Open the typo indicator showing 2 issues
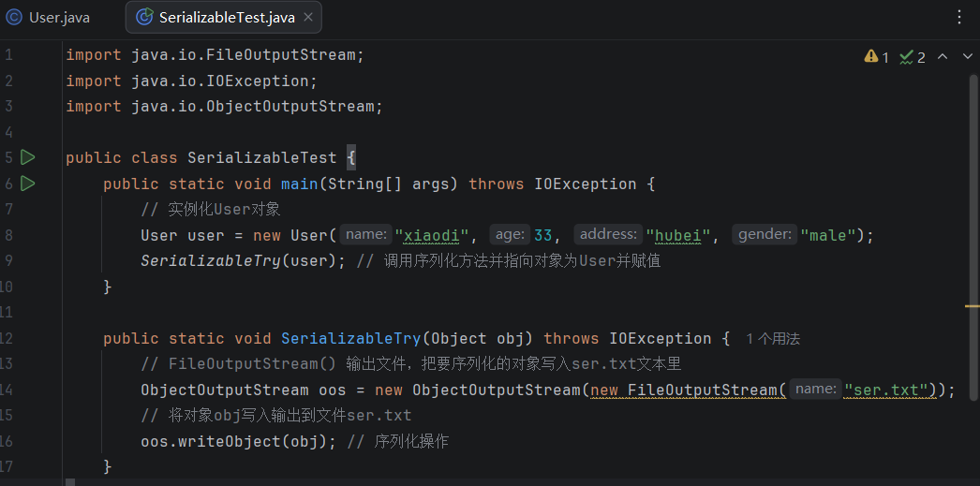 tap(913, 57)
